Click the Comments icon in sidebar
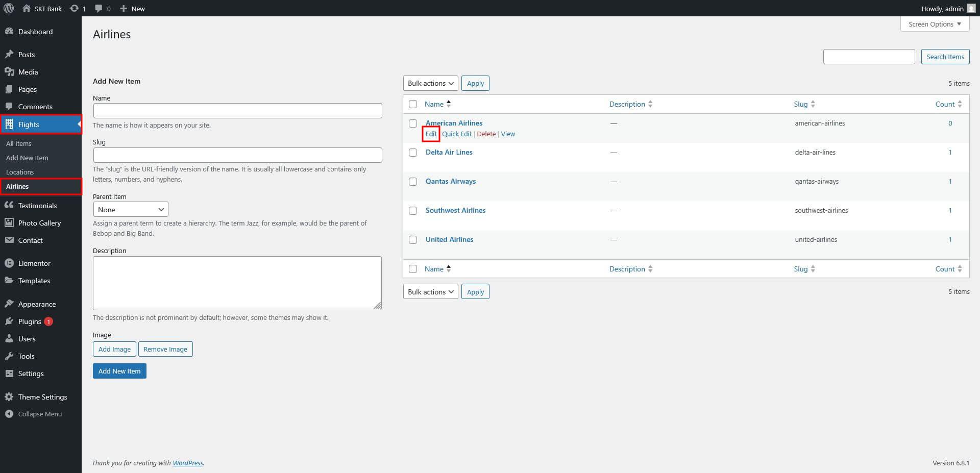 pyautogui.click(x=9, y=107)
